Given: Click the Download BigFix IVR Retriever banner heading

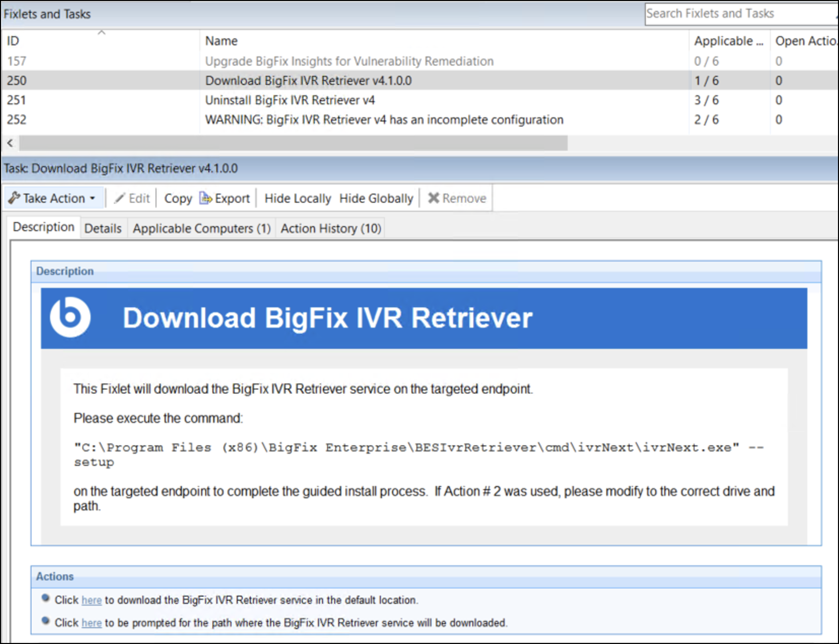Looking at the screenshot, I should (x=328, y=318).
